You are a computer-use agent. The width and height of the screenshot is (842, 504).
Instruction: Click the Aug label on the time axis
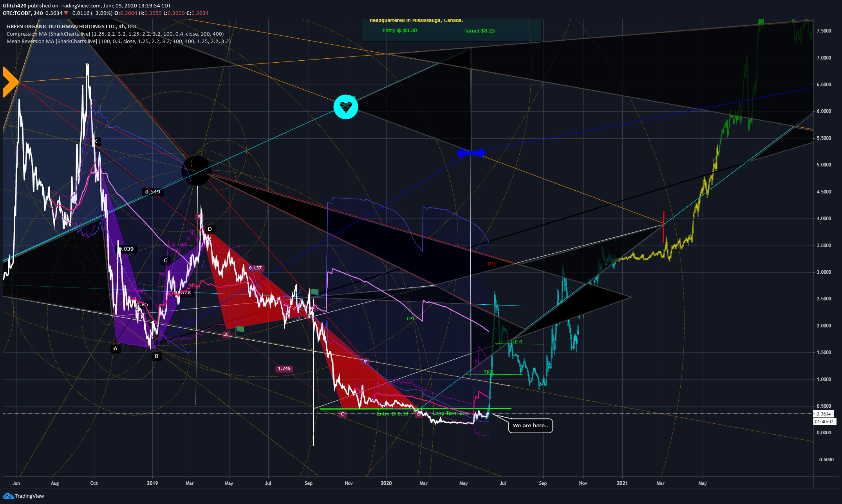click(x=55, y=483)
